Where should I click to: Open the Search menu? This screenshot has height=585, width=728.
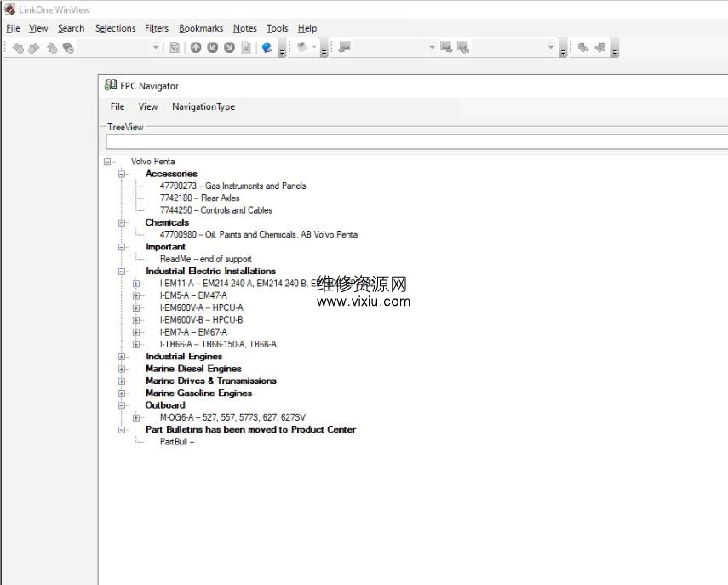point(71,28)
